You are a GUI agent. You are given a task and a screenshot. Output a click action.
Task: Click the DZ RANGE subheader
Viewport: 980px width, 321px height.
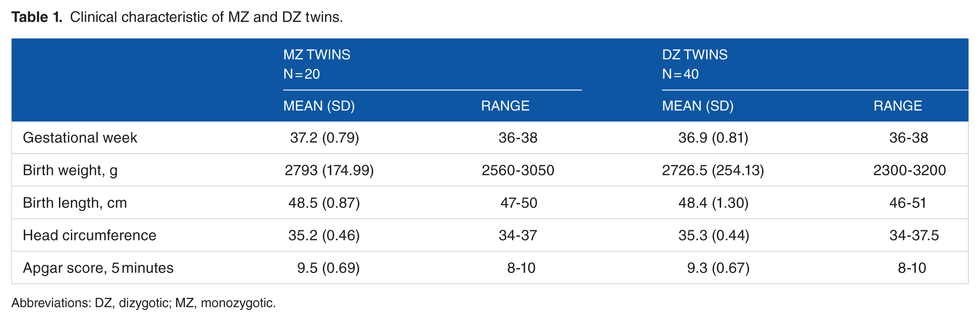click(898, 106)
